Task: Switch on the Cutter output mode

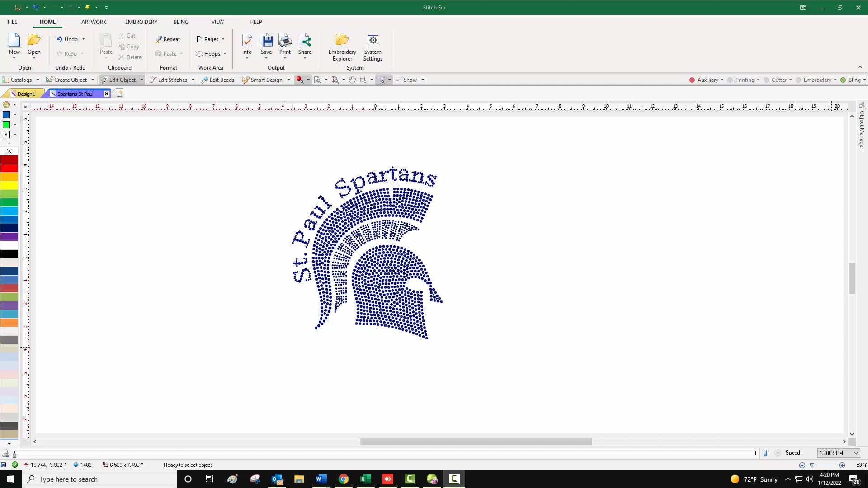Action: pos(778,80)
